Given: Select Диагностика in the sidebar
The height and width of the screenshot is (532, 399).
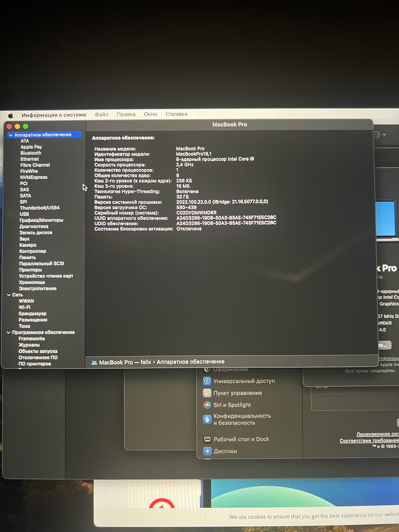Looking at the screenshot, I should point(34,227).
